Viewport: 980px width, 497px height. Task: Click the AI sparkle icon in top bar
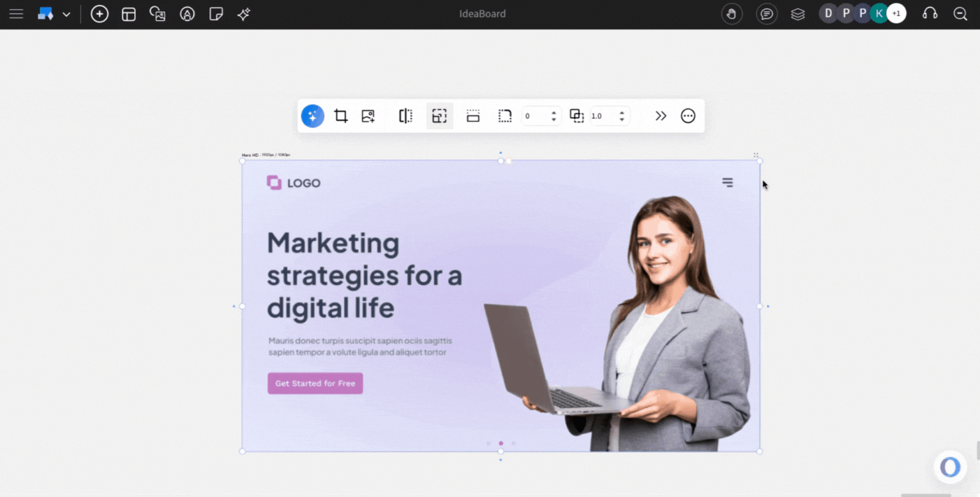pos(244,14)
